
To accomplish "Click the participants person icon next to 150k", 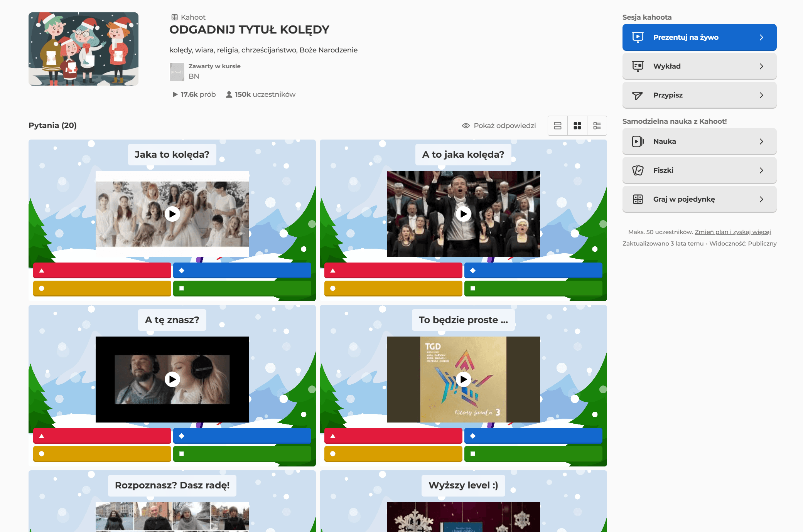I will click(x=229, y=94).
